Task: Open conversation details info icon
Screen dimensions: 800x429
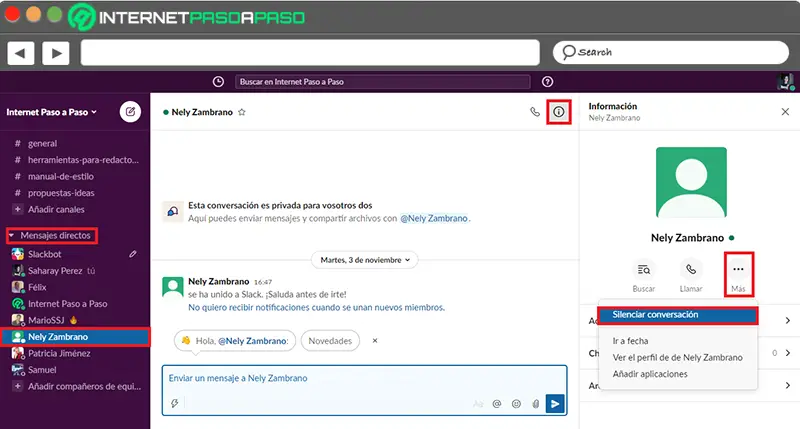Action: [559, 112]
